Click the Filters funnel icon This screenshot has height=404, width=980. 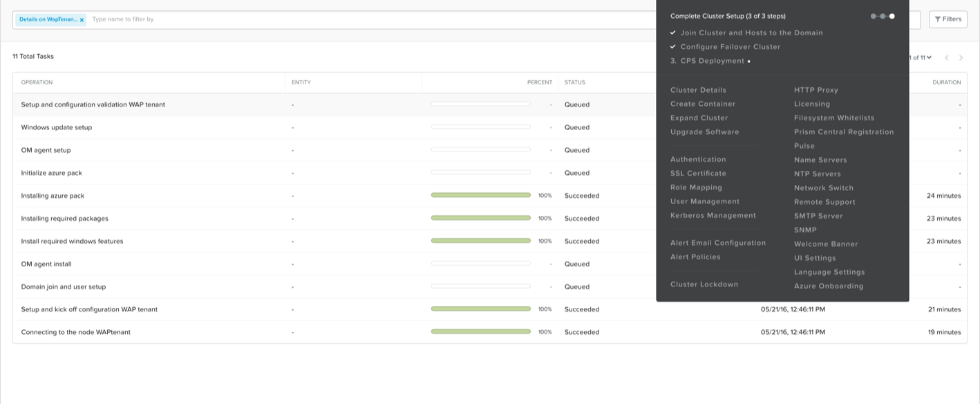click(948, 19)
